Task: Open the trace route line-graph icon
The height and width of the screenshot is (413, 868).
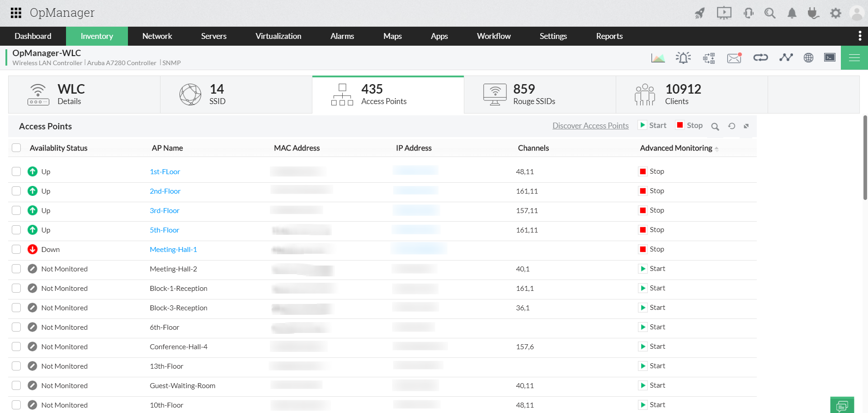Action: 786,57
